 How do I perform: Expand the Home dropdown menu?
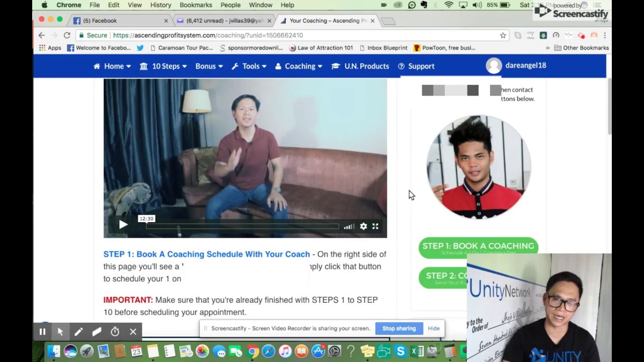point(112,66)
